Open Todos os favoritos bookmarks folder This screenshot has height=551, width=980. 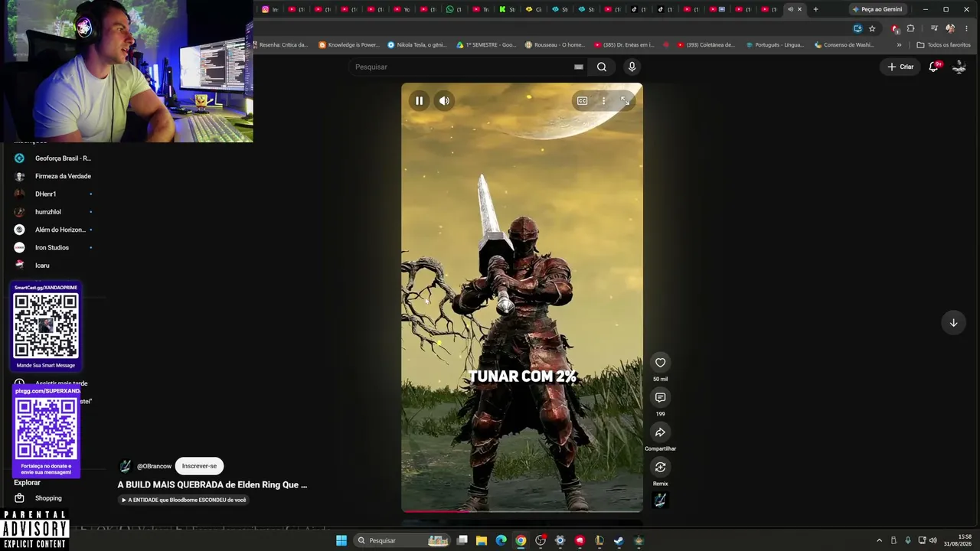943,45
